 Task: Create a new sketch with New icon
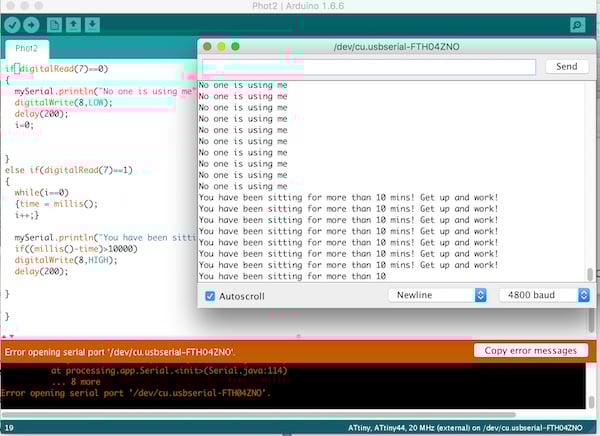click(55, 24)
